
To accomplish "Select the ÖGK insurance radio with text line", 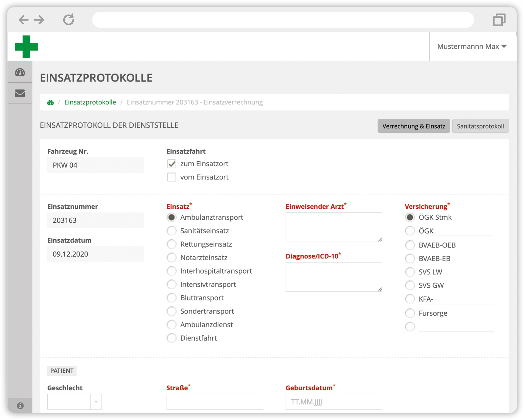I will (410, 231).
